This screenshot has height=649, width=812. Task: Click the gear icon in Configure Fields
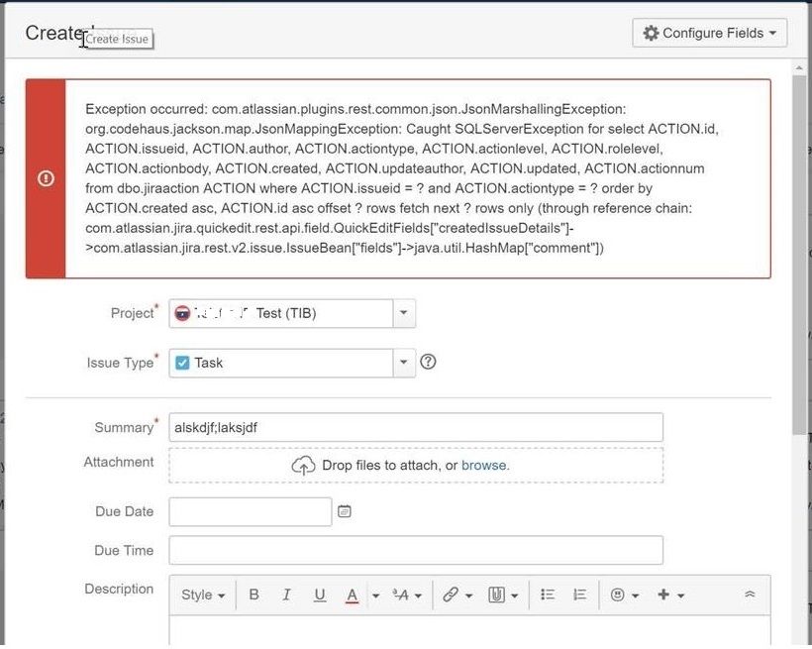[651, 33]
